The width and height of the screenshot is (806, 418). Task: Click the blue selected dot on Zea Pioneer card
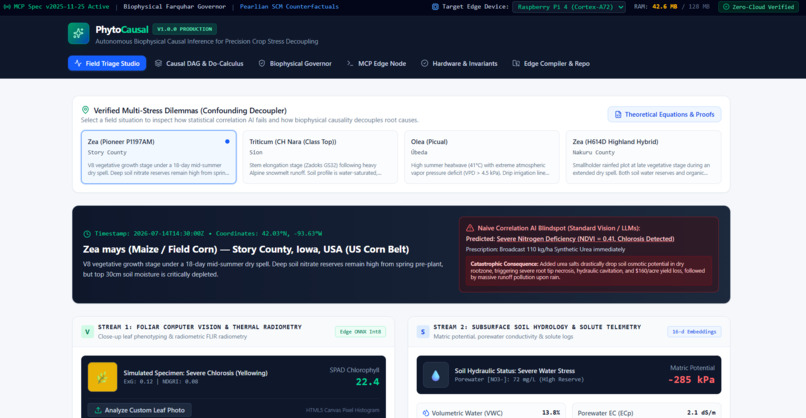[x=227, y=141]
